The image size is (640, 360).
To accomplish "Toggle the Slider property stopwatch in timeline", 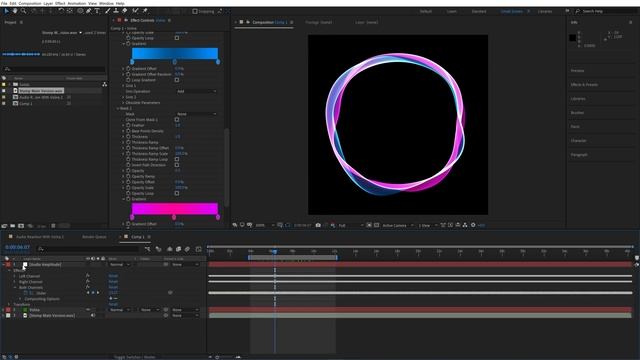I will click(x=26, y=293).
